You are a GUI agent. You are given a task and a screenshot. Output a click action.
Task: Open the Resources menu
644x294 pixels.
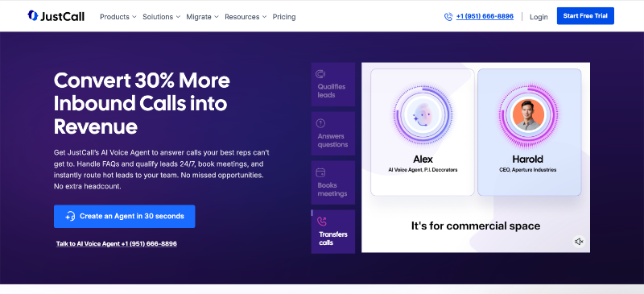tap(246, 17)
